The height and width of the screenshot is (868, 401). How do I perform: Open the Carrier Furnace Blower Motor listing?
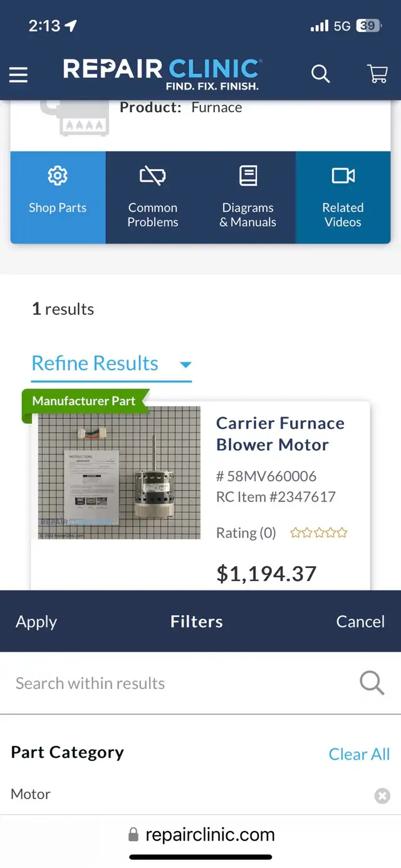pos(280,433)
